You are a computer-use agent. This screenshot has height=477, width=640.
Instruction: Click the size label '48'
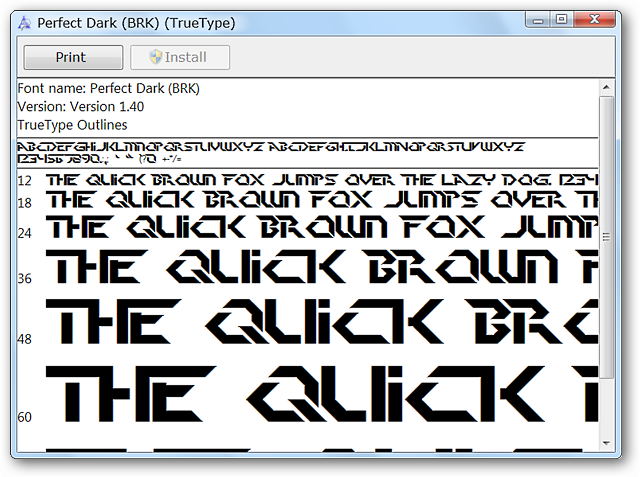(24, 339)
